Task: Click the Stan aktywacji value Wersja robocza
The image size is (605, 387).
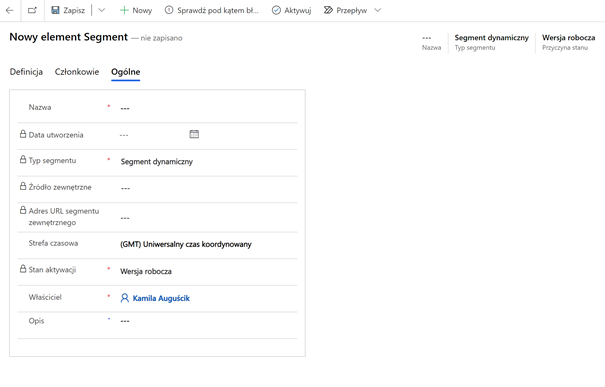Action: pyautogui.click(x=146, y=271)
